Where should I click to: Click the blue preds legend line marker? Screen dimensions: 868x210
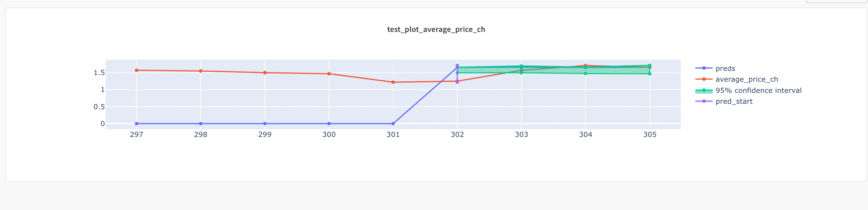pos(703,68)
